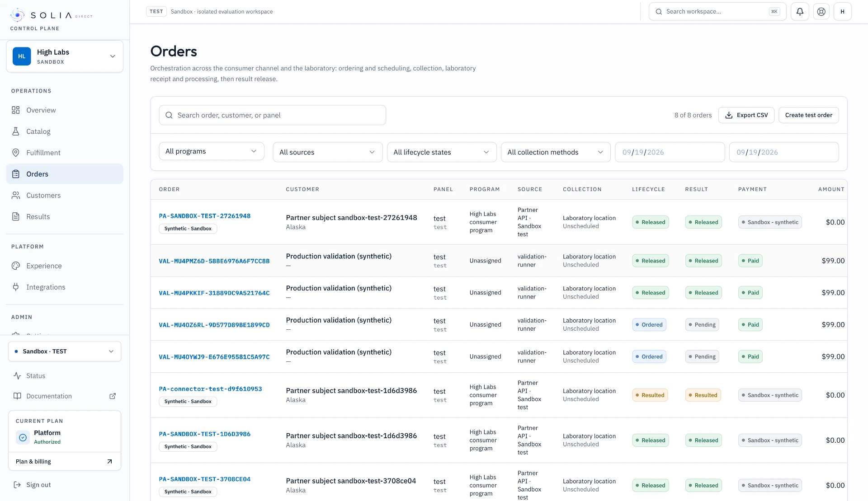Click the Results document icon
Viewport: 868px width, 501px height.
[x=16, y=216]
